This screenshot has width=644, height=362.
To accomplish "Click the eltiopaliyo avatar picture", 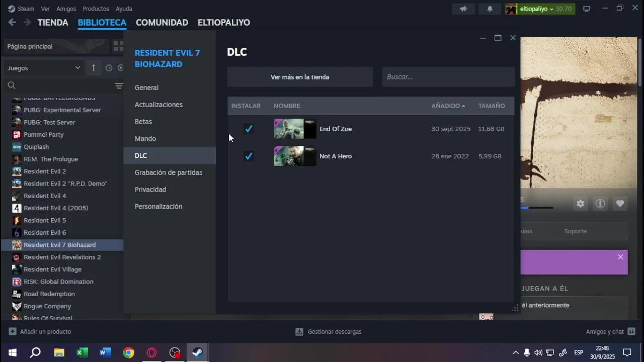I will [511, 9].
